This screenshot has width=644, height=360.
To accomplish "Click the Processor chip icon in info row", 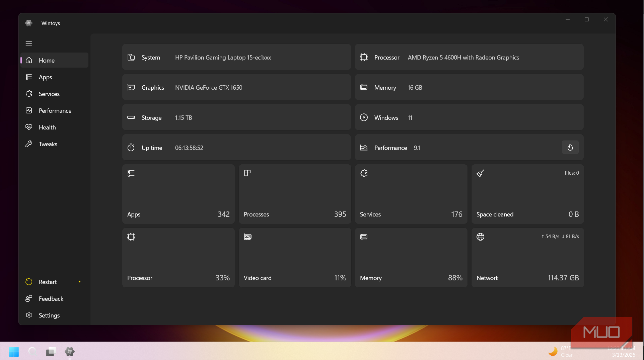I will click(364, 57).
